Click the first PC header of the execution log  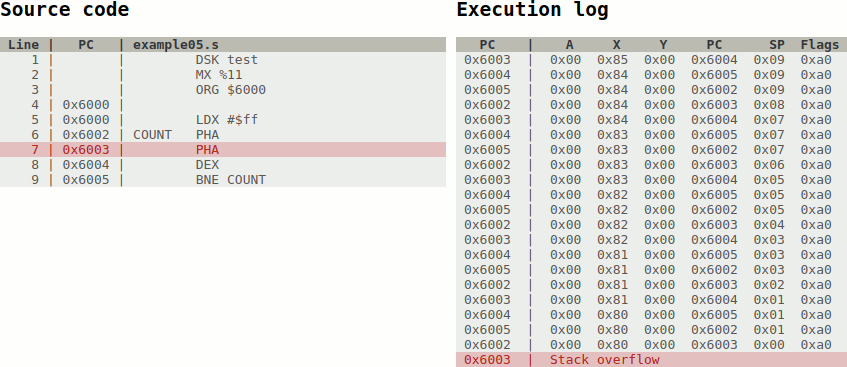[x=487, y=45]
